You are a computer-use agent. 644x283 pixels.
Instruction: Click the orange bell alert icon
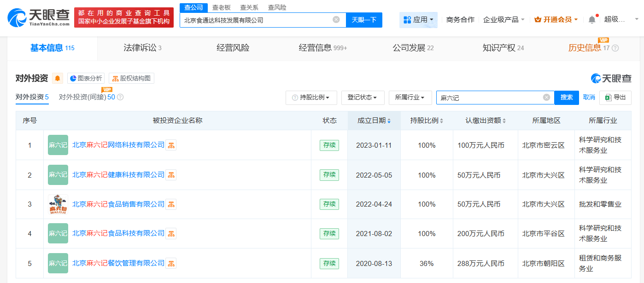(58, 78)
